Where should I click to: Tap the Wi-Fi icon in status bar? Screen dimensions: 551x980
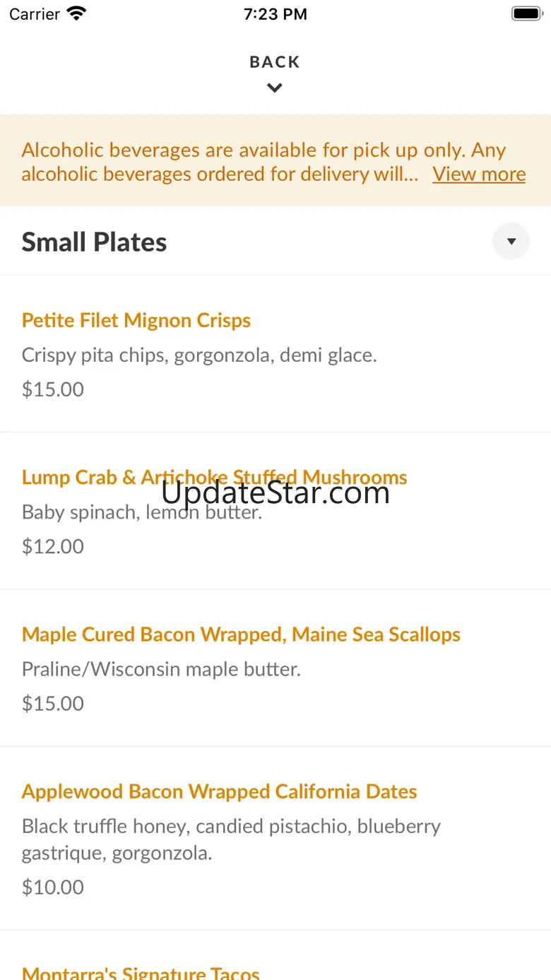coord(76,14)
